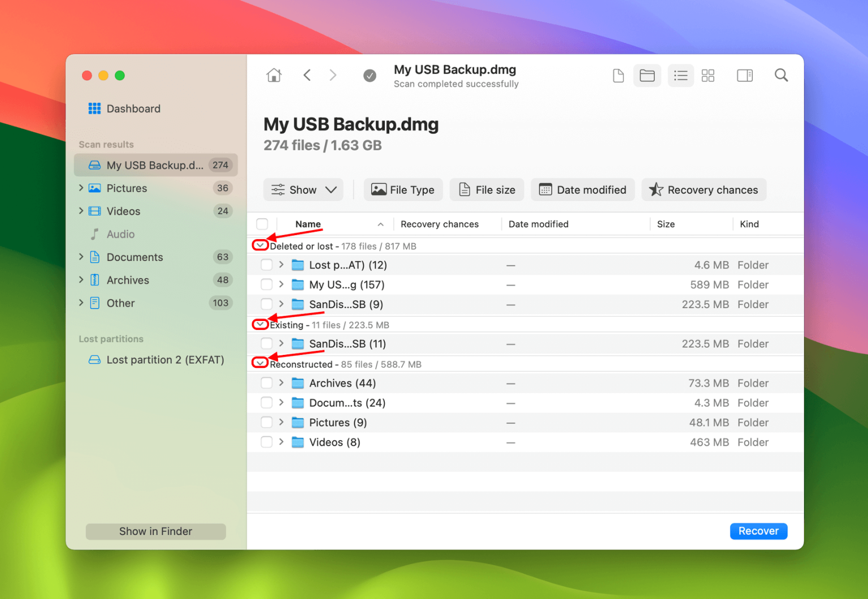The width and height of the screenshot is (868, 599).
Task: Filter results by File Type
Action: click(403, 189)
